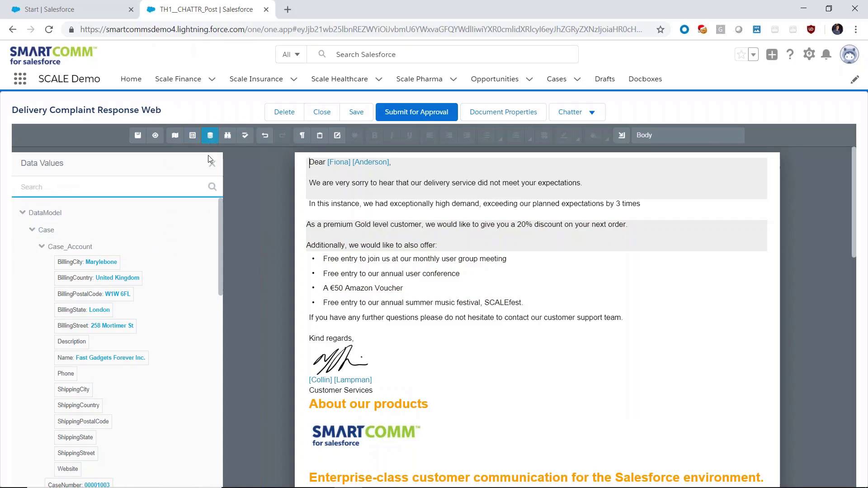
Task: Open the Preview icon in the toolbar
Action: pyautogui.click(x=155, y=135)
